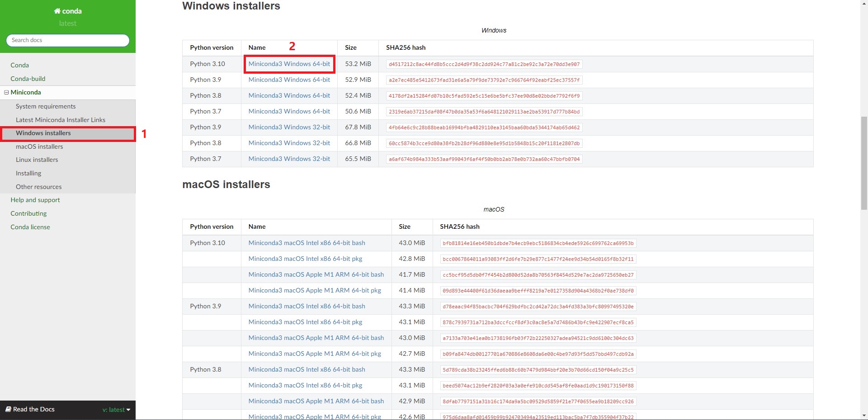Download Python 3.7 Miniconda3 Windows 64-bit
This screenshot has height=420, width=868.
[289, 111]
